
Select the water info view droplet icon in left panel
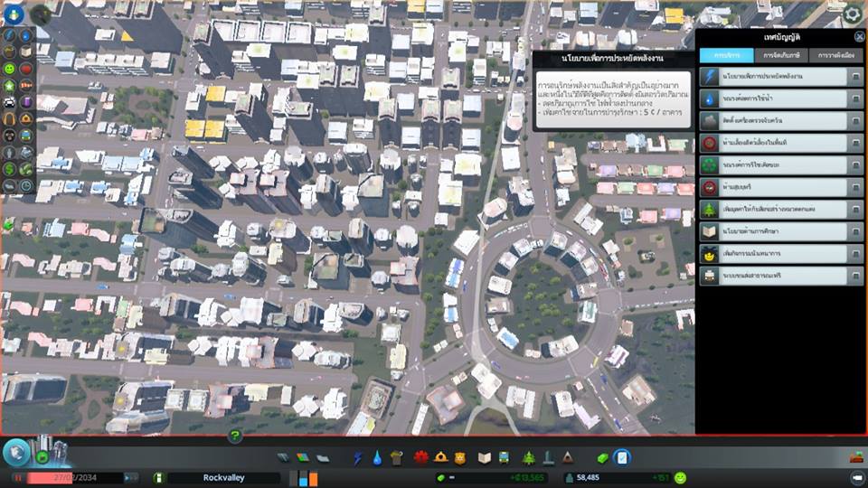point(26,35)
